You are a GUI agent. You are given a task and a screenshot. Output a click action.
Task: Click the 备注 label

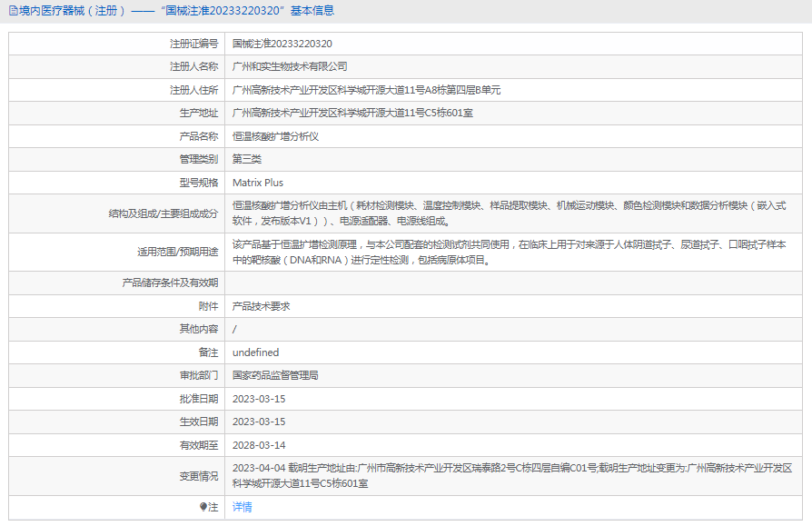click(x=208, y=352)
